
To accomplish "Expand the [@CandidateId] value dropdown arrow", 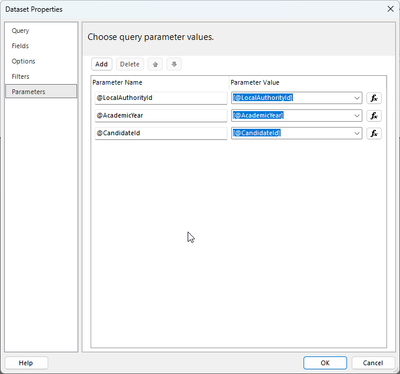I will click(x=357, y=133).
